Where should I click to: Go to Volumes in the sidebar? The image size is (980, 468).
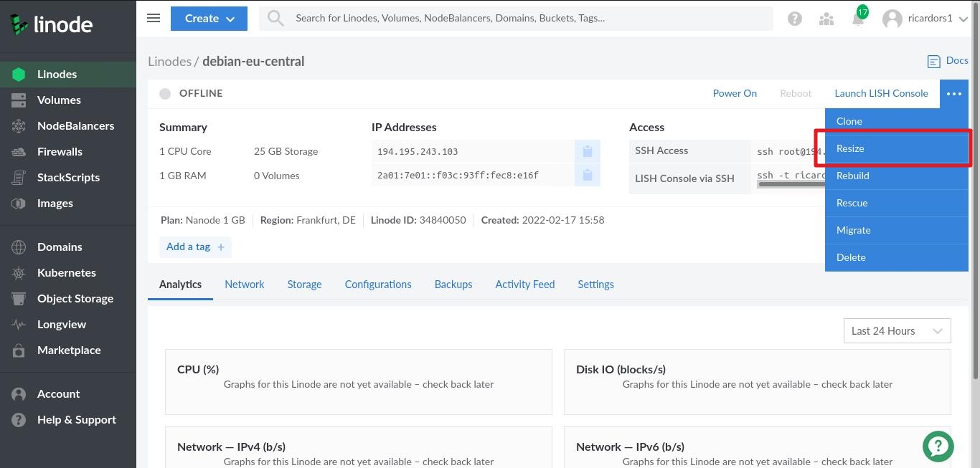coord(68,100)
